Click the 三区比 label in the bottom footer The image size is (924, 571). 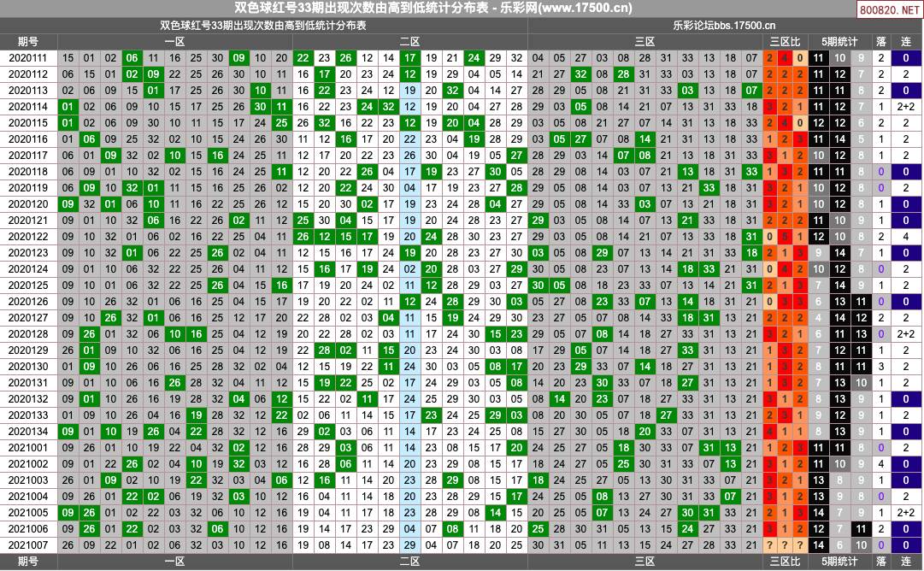(x=785, y=562)
